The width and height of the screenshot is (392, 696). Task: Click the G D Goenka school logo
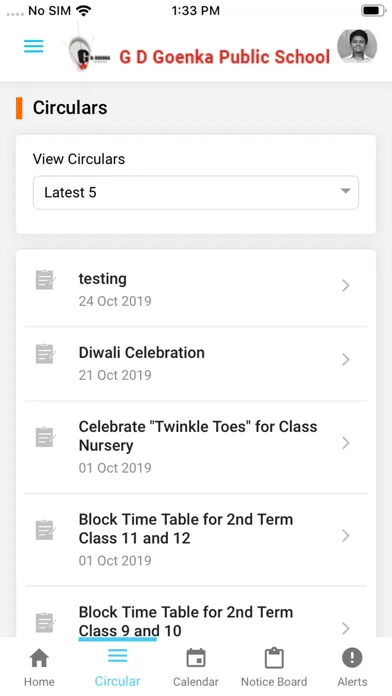pyautogui.click(x=88, y=53)
